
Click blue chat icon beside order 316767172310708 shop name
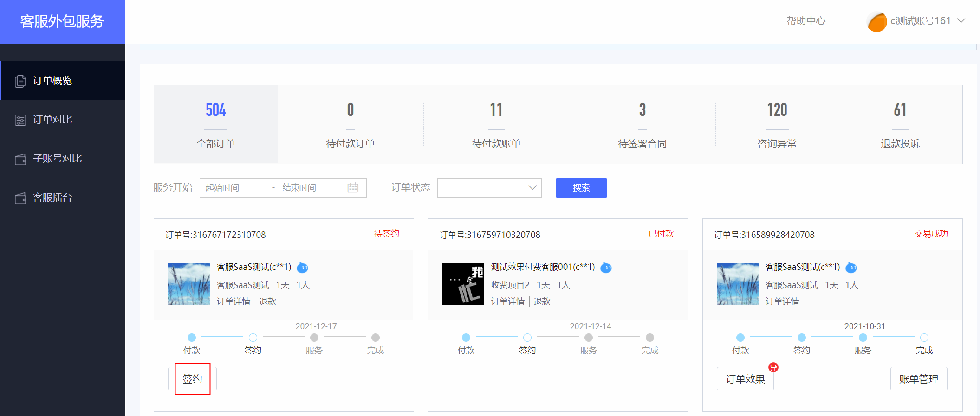[x=302, y=268]
